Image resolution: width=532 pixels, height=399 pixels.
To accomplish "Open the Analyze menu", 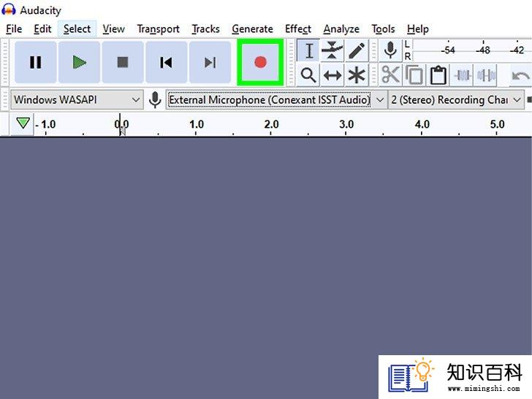I will [341, 29].
